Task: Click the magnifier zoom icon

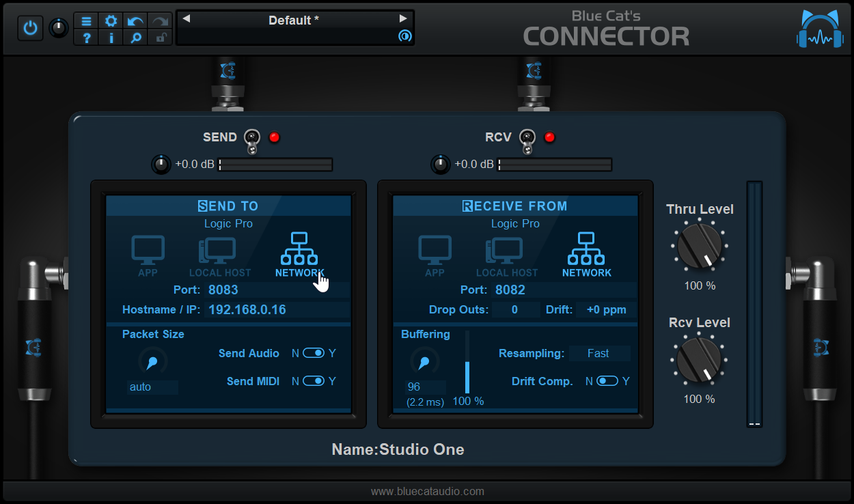Action: (135, 38)
